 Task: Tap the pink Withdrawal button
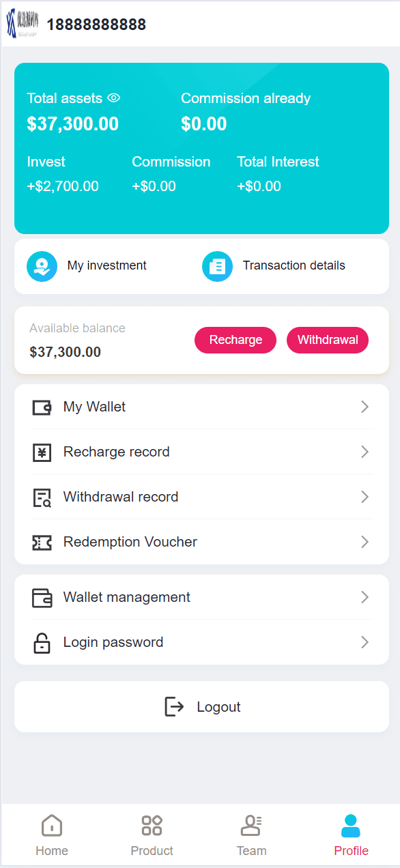[x=328, y=341]
